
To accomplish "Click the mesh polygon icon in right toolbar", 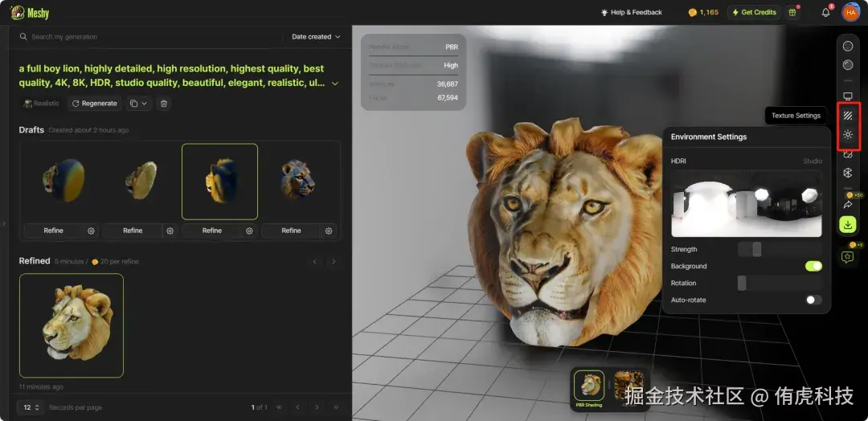I will [x=848, y=174].
